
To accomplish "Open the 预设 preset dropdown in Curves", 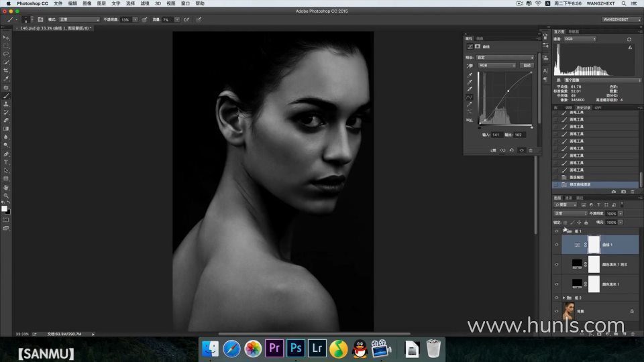I will 505,58.
